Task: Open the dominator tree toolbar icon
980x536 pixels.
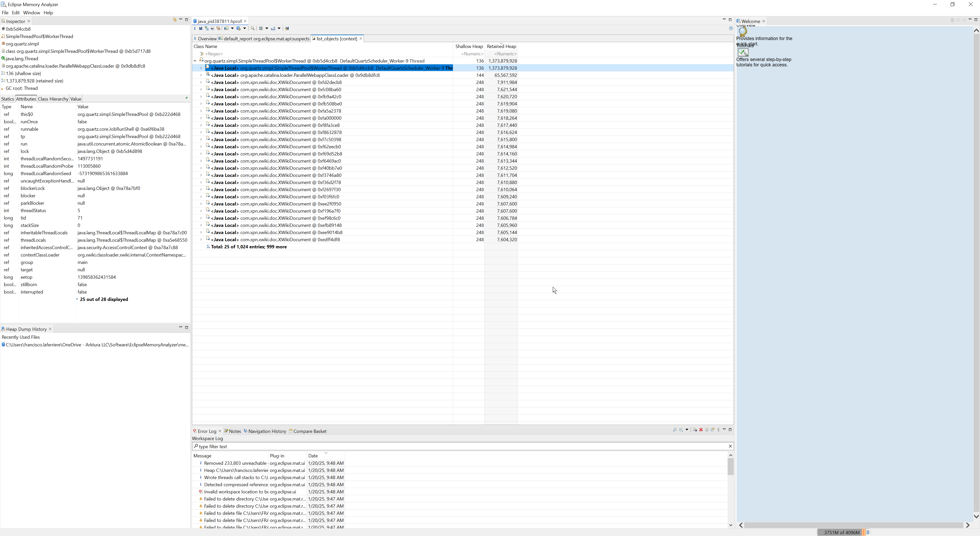Action: tap(206, 29)
